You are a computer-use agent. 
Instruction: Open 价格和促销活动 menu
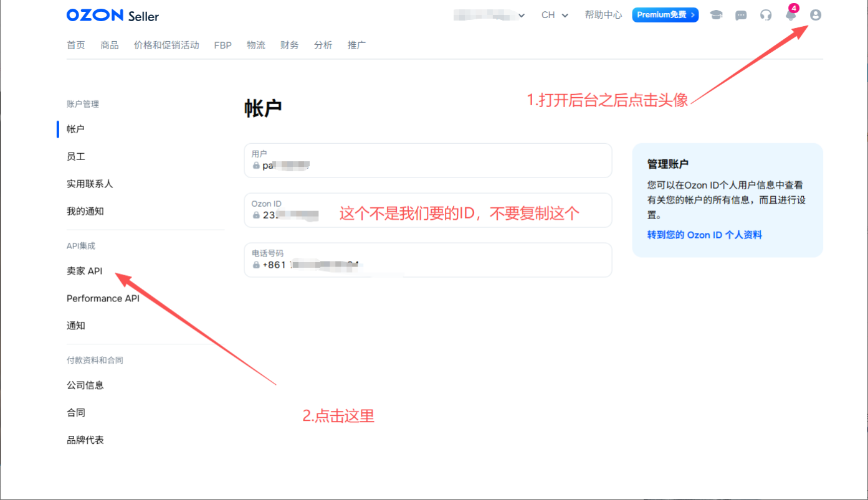(166, 45)
